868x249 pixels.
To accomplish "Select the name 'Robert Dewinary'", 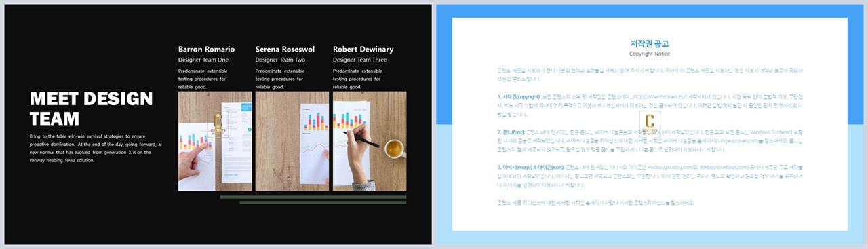I will (x=363, y=49).
